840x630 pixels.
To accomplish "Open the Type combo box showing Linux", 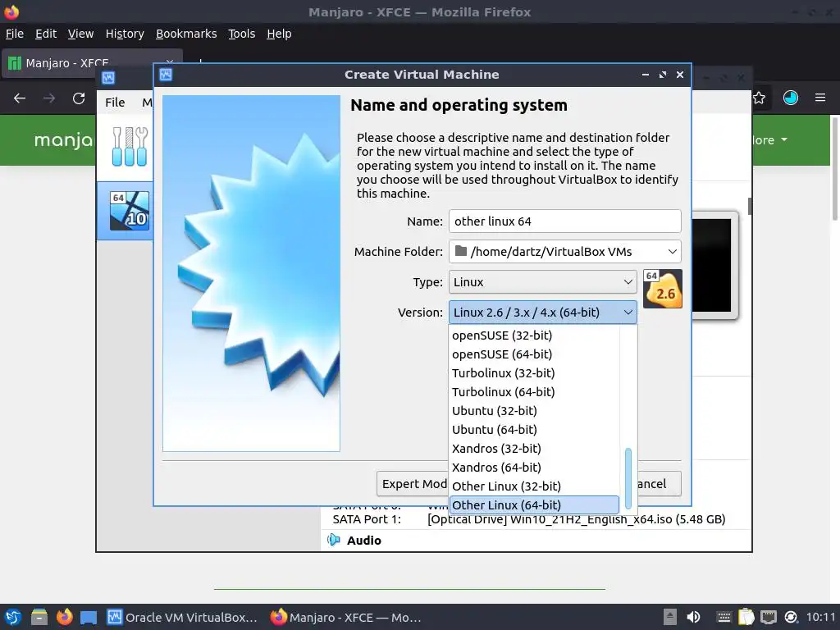I will click(x=543, y=282).
